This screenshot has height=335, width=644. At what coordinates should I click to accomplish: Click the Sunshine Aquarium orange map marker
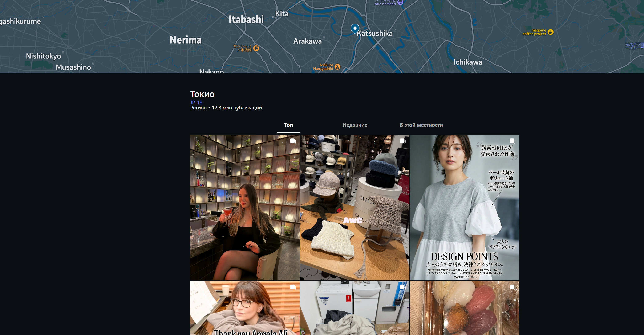point(256,48)
